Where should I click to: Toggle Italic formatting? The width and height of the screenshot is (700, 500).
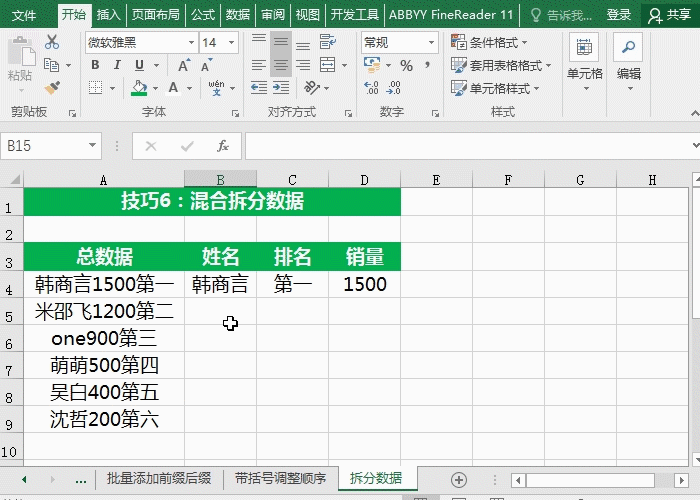click(117, 66)
